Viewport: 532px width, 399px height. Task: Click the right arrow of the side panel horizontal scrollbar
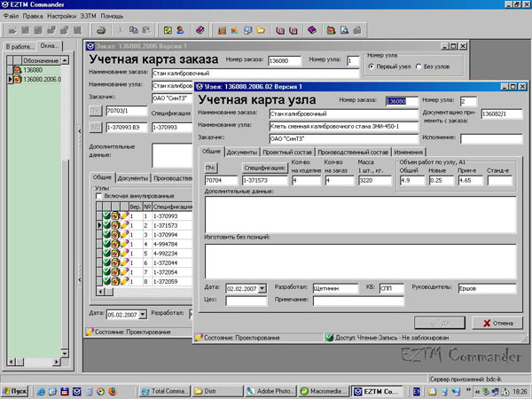(x=56, y=362)
